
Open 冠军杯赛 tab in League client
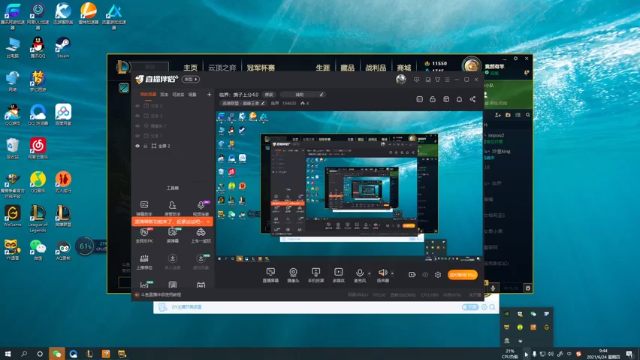[x=261, y=68]
